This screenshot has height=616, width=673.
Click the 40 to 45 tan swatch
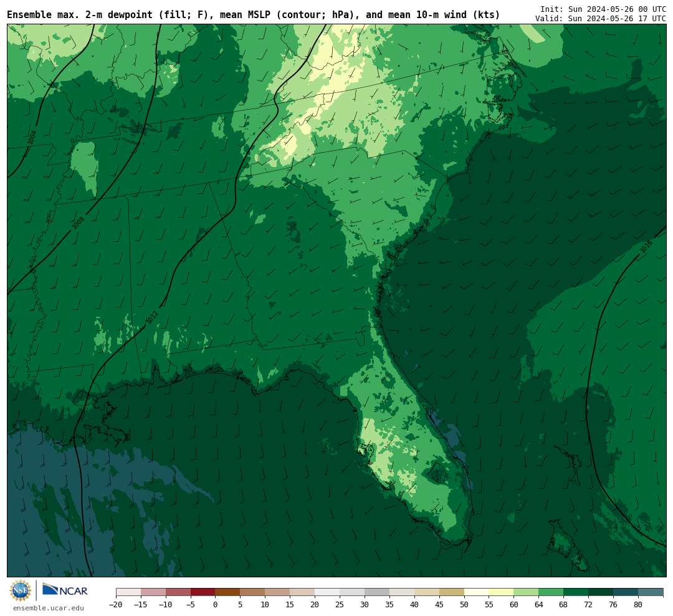point(427,592)
